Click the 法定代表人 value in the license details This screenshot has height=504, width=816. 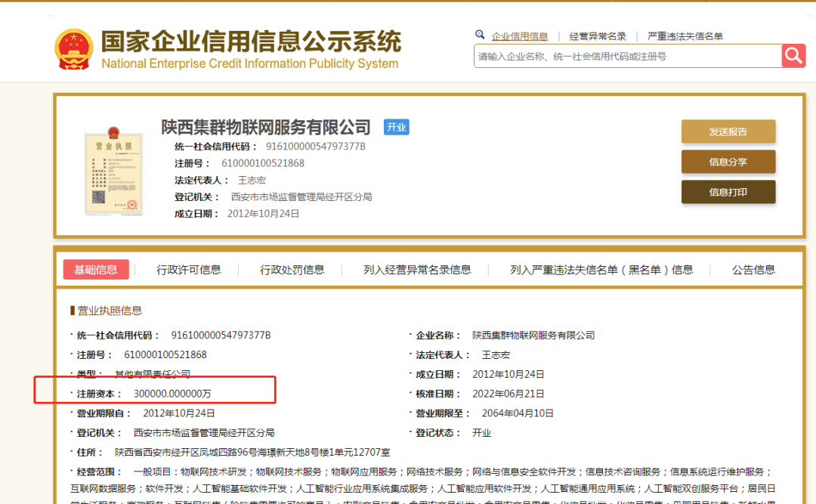[496, 355]
